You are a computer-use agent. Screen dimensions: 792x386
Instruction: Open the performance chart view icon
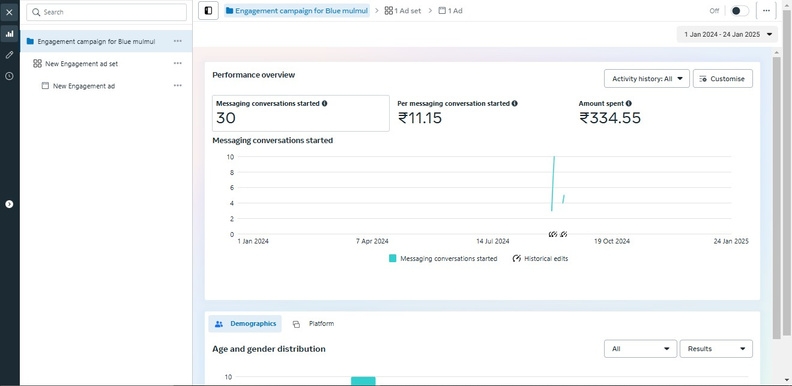[9, 34]
